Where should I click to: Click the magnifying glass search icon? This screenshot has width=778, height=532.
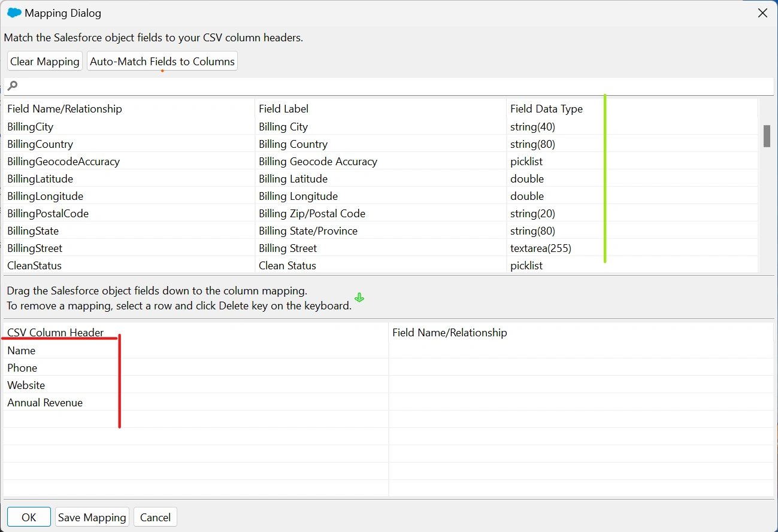pyautogui.click(x=13, y=86)
